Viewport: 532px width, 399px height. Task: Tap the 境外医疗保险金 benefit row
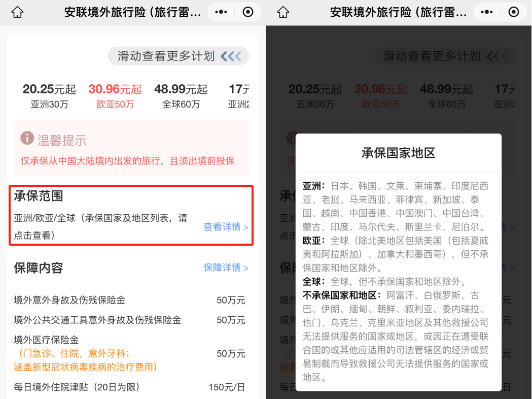[x=132, y=353]
